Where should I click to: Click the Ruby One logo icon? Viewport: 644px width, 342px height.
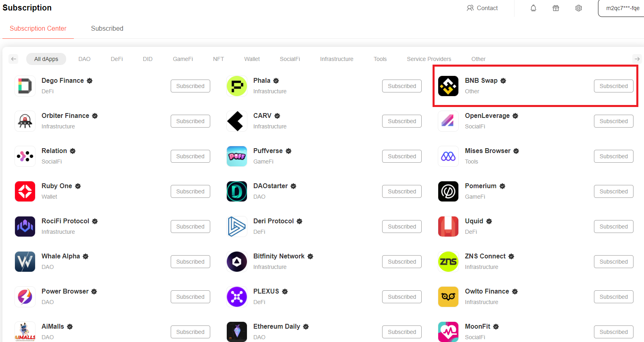(x=25, y=191)
